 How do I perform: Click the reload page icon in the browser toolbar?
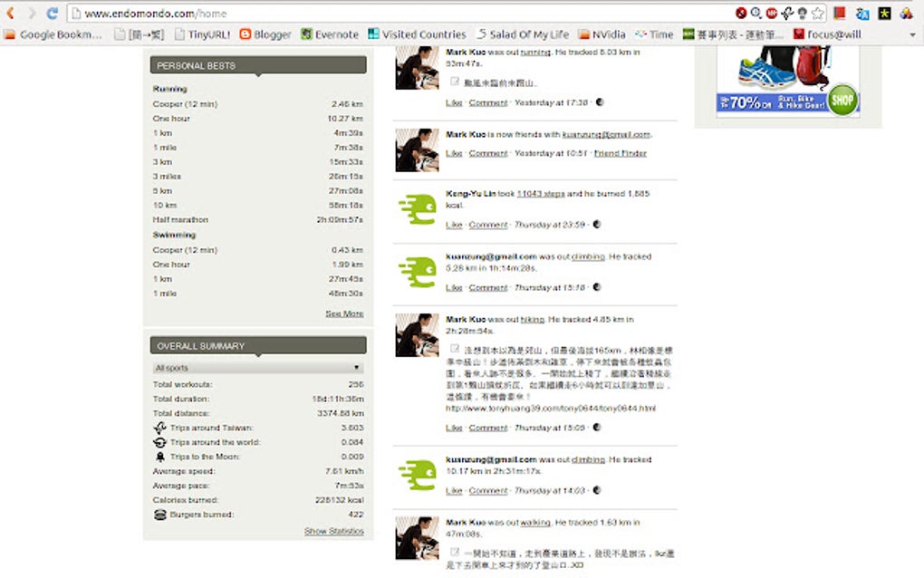point(50,14)
